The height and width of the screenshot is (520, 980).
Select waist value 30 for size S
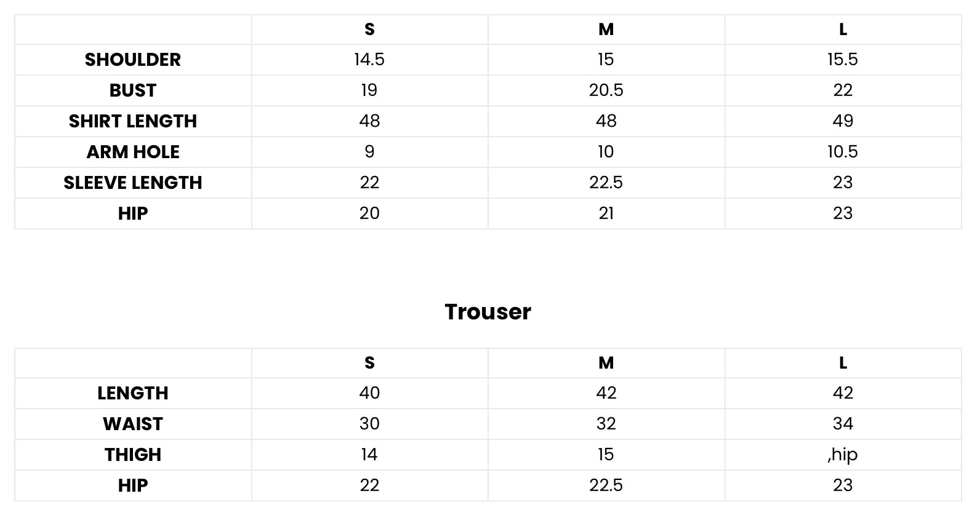click(369, 424)
